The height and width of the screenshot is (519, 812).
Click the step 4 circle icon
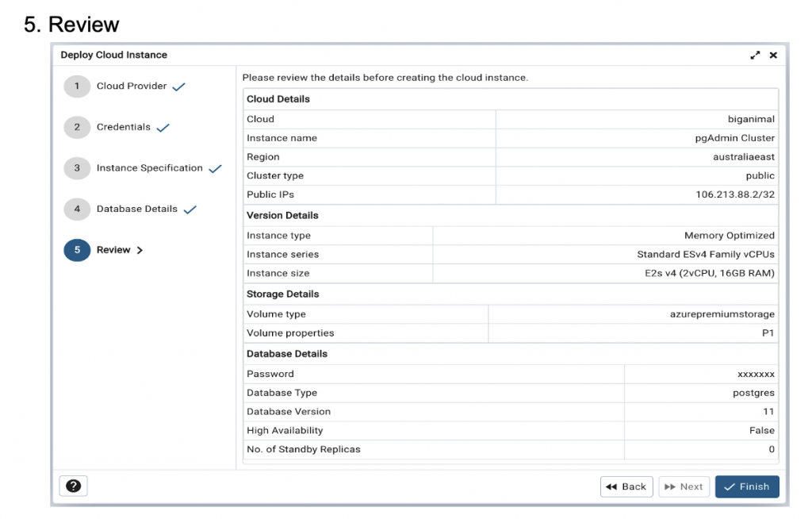[77, 210]
